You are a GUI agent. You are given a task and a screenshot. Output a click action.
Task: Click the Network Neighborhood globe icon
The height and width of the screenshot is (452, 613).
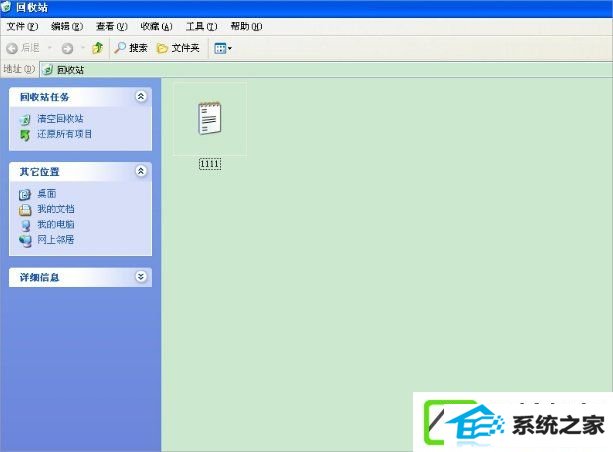coord(25,240)
